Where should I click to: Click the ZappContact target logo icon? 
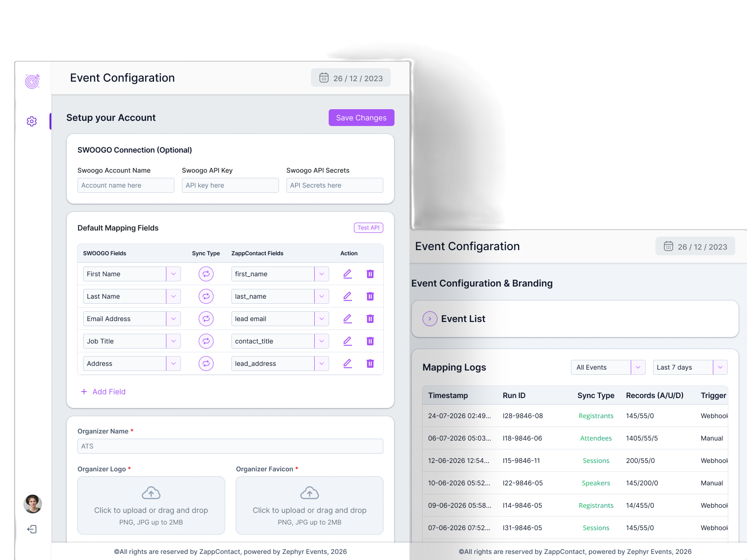tap(32, 81)
